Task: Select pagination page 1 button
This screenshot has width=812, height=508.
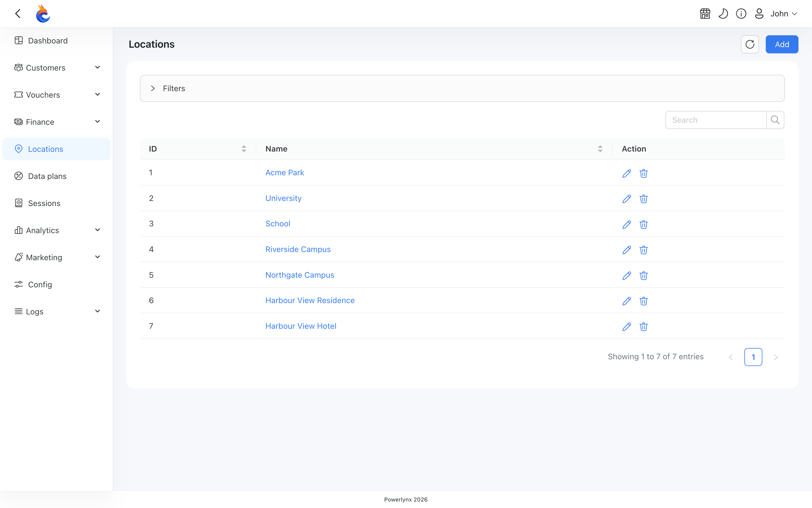Action: point(753,357)
